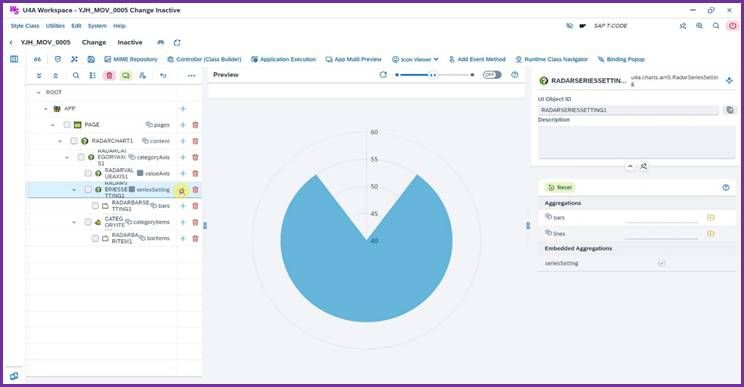744x387 pixels.
Task: Open Controller (Class Builder)
Action: point(204,59)
